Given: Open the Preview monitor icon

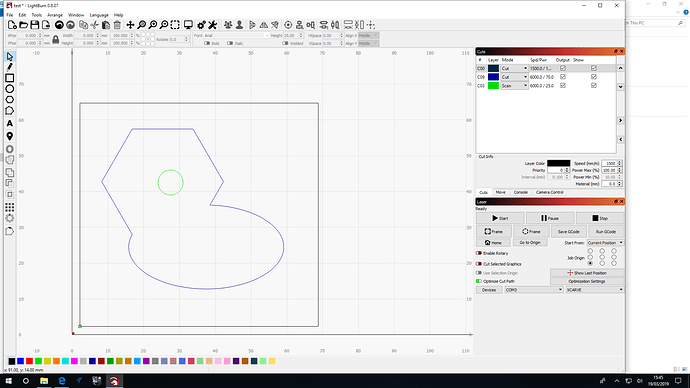Looking at the screenshot, I should pos(188,25).
